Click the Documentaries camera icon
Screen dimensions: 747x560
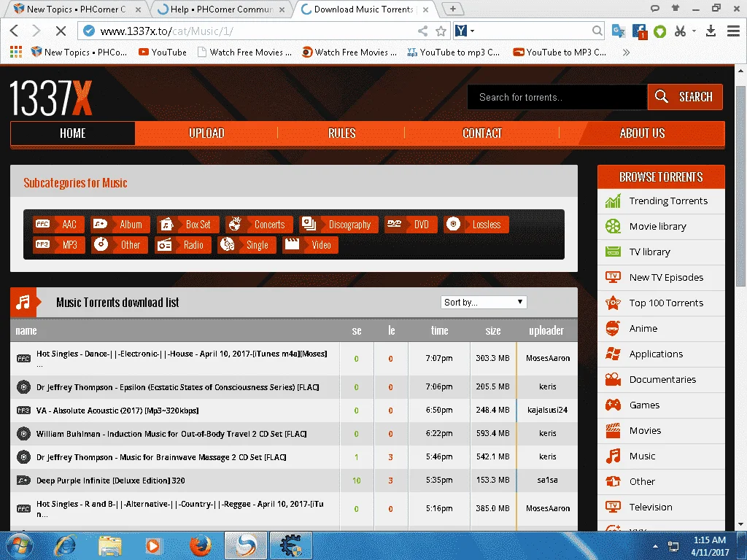coord(613,379)
